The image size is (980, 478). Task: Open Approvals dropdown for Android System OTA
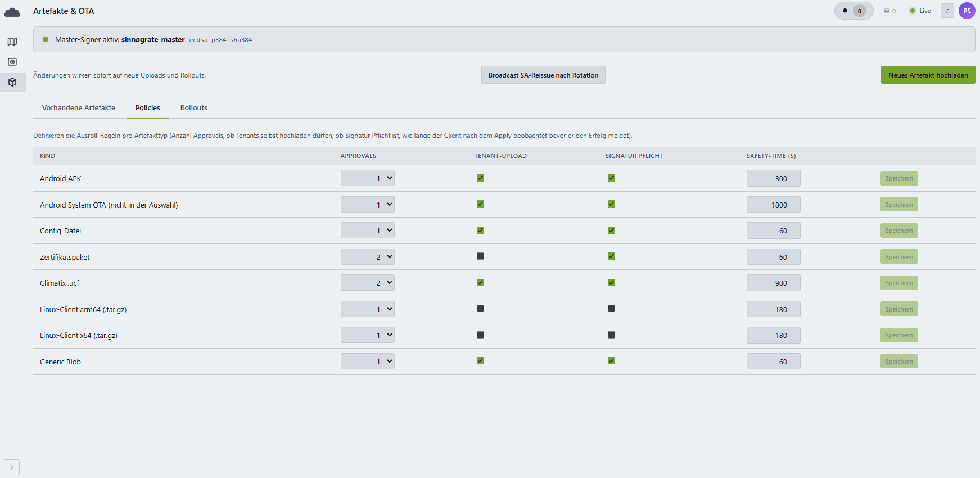point(368,205)
